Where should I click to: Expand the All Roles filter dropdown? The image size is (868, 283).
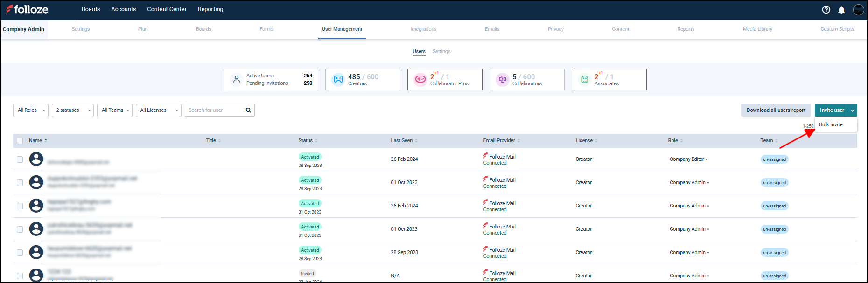tap(31, 110)
